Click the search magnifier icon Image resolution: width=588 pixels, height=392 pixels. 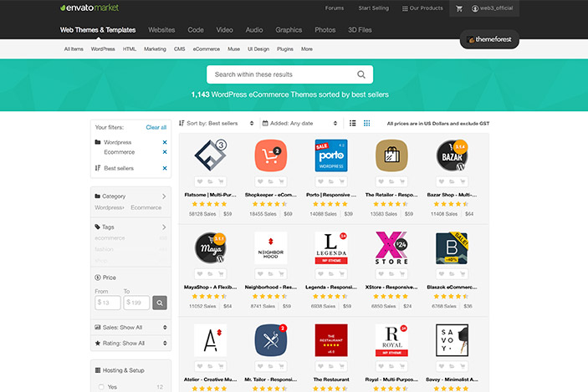[361, 74]
